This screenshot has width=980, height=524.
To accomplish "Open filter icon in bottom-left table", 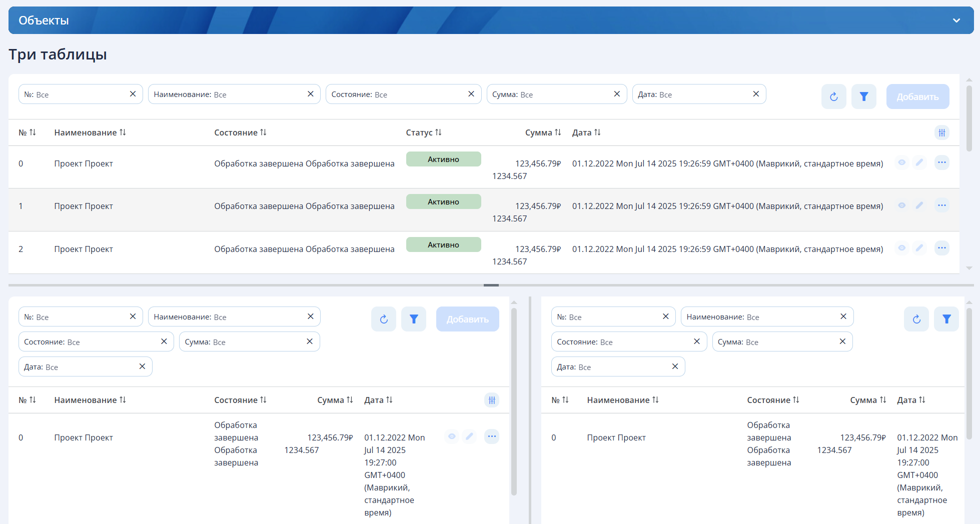I will 414,319.
